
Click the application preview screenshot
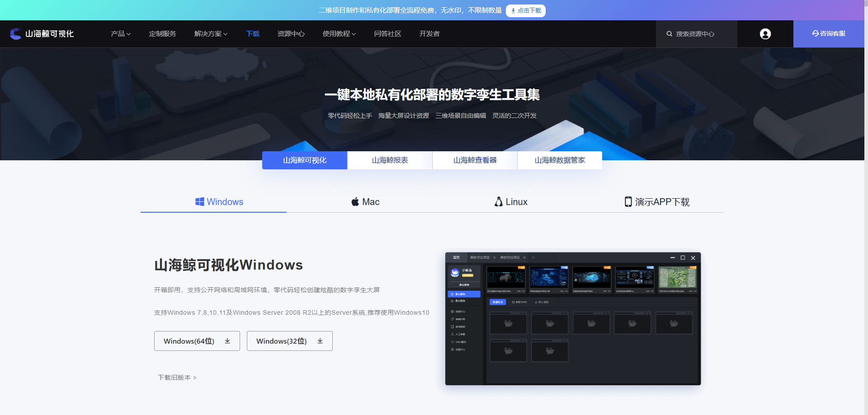[x=573, y=319]
